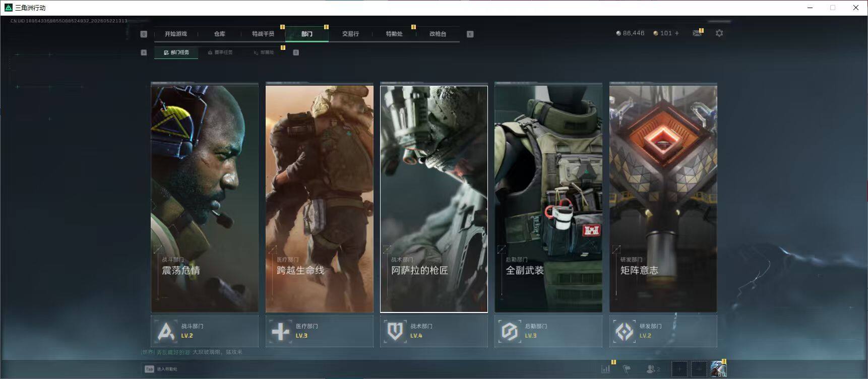Click the 研发部门 diamond emblem icon
Viewport: 868px width, 379px height.
coord(625,331)
